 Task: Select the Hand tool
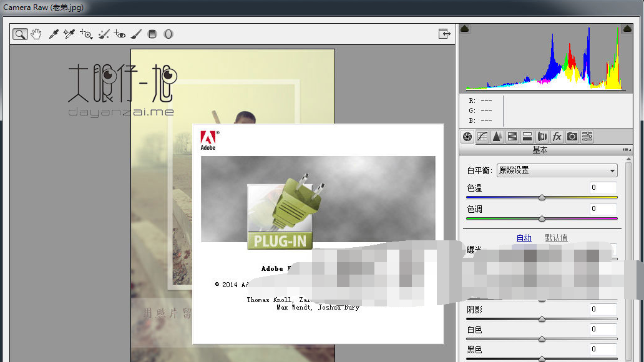[x=36, y=34]
